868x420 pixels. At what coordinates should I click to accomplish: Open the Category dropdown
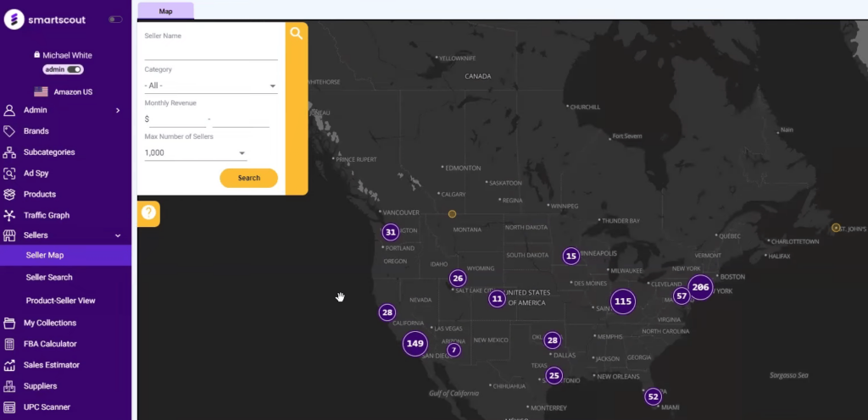[x=211, y=86]
